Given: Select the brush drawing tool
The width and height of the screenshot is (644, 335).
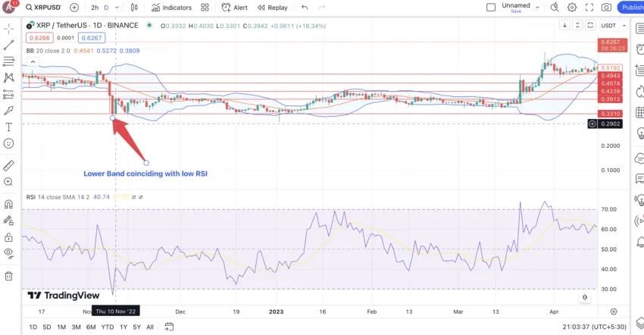Looking at the screenshot, I should pos(8,111).
